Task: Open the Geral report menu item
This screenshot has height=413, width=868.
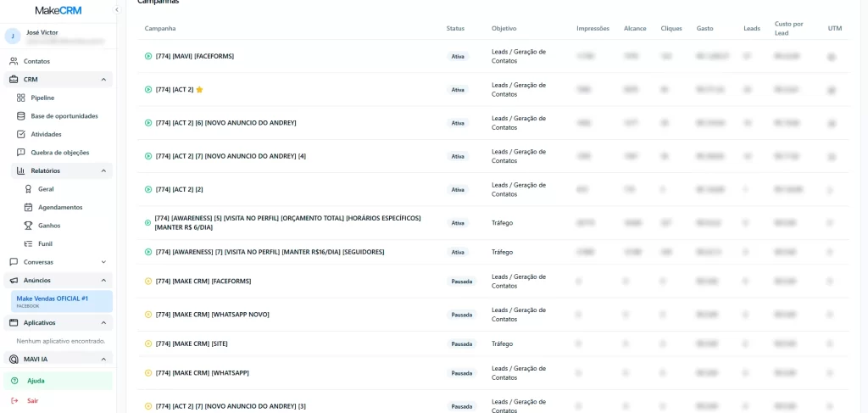Action: pos(46,189)
